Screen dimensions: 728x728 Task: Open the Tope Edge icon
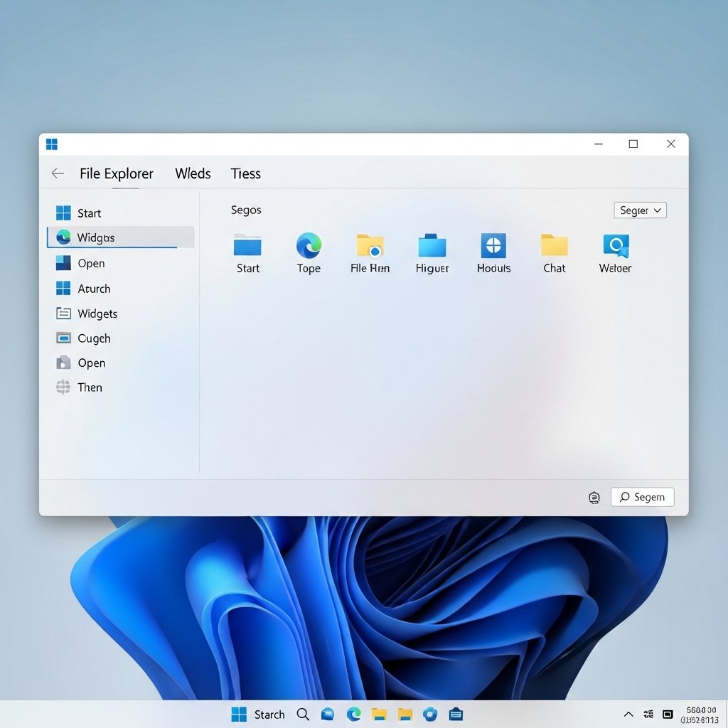[x=309, y=245]
